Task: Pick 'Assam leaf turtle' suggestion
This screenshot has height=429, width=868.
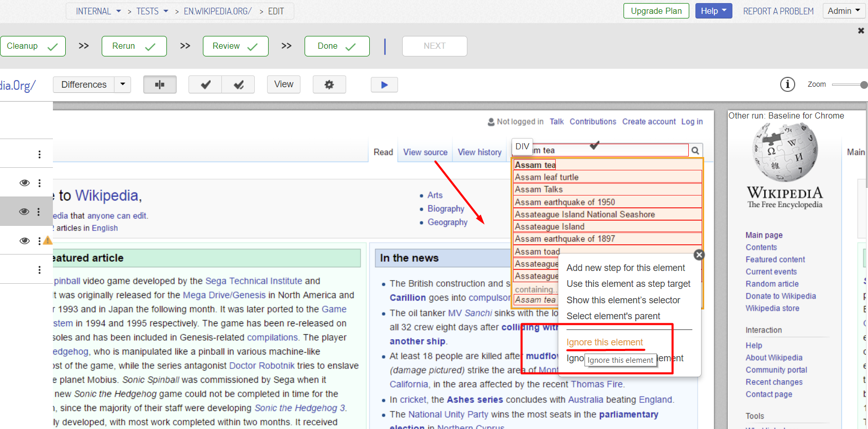Action: pos(608,177)
